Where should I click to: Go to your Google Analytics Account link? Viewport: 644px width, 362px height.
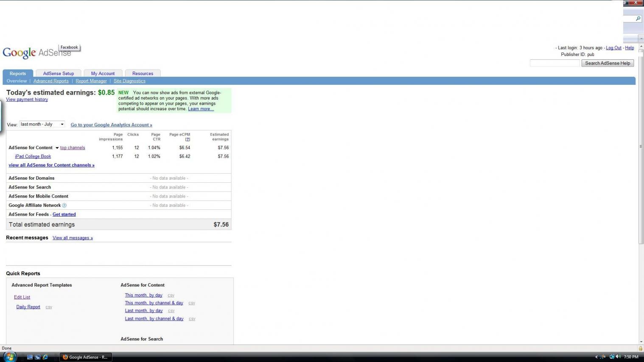111,125
